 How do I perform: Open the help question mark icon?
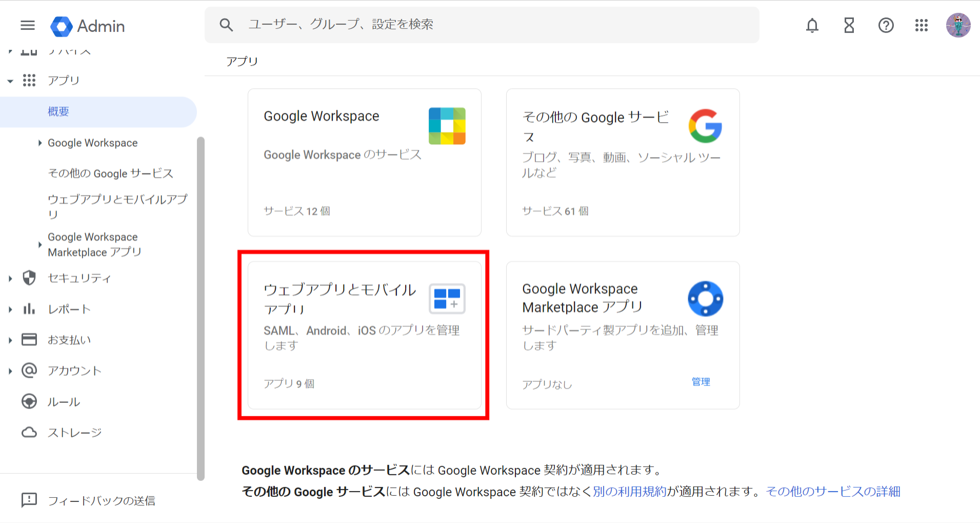[x=886, y=25]
